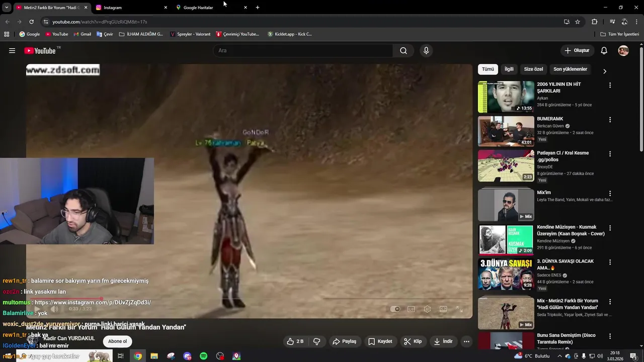Bookmark this page with the star icon

(578, 22)
